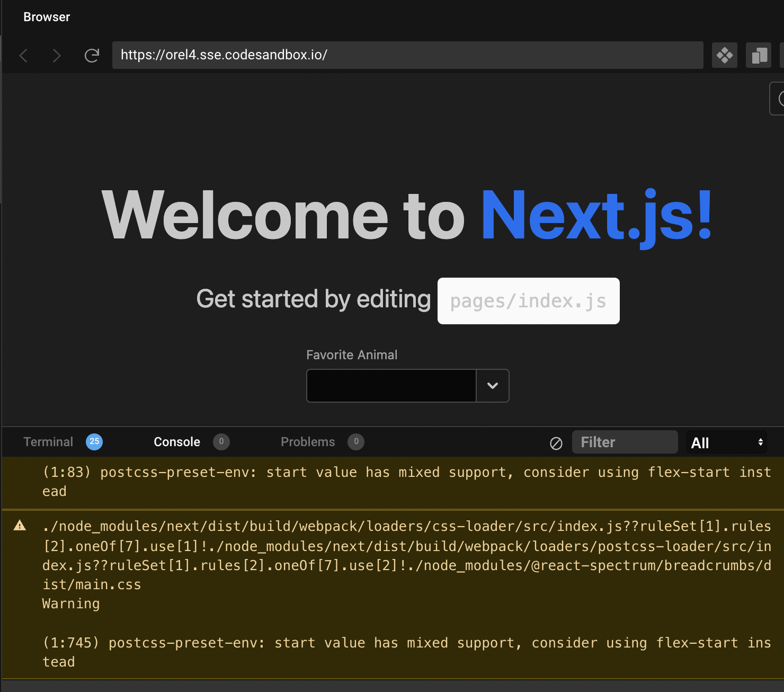Click the forward navigation arrow
The image size is (784, 692).
pyautogui.click(x=56, y=55)
